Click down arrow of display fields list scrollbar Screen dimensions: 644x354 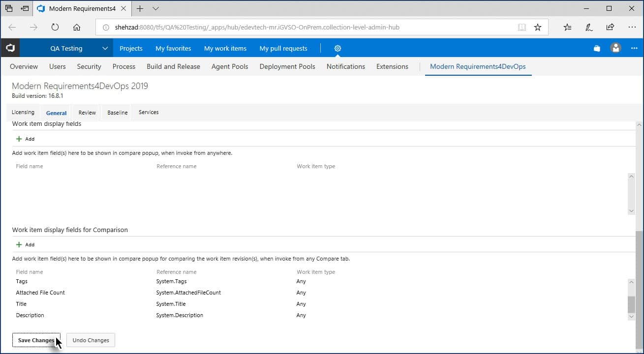coord(631,210)
